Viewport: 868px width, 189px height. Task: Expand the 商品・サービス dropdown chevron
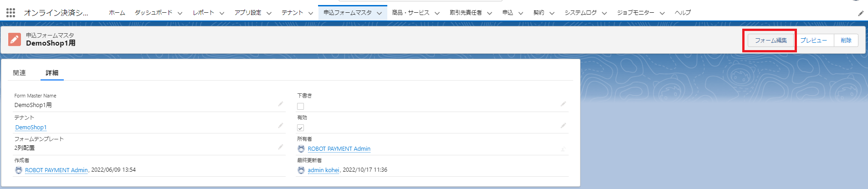(x=437, y=13)
